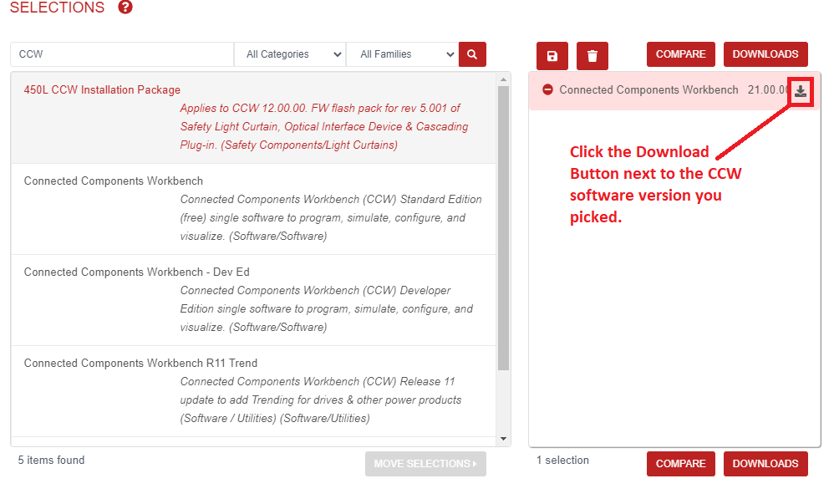Click the bottom COMPARE button
This screenshot has height=504, width=834.
pos(681,464)
